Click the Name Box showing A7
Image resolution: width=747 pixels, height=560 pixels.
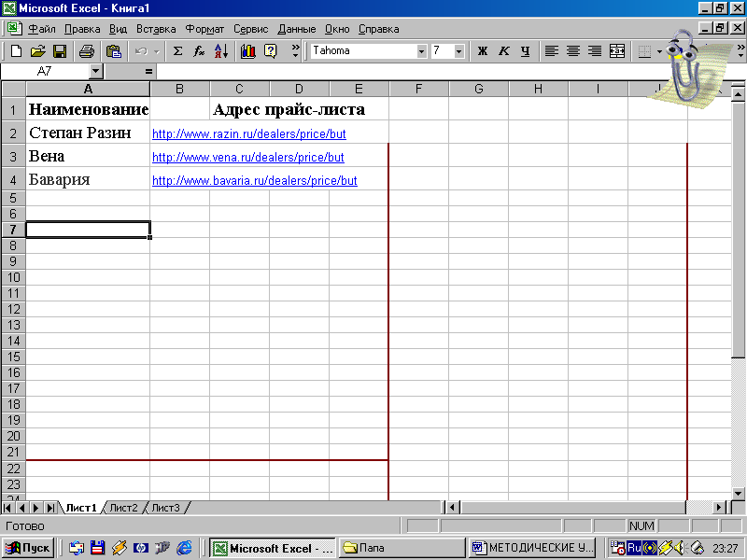(45, 72)
